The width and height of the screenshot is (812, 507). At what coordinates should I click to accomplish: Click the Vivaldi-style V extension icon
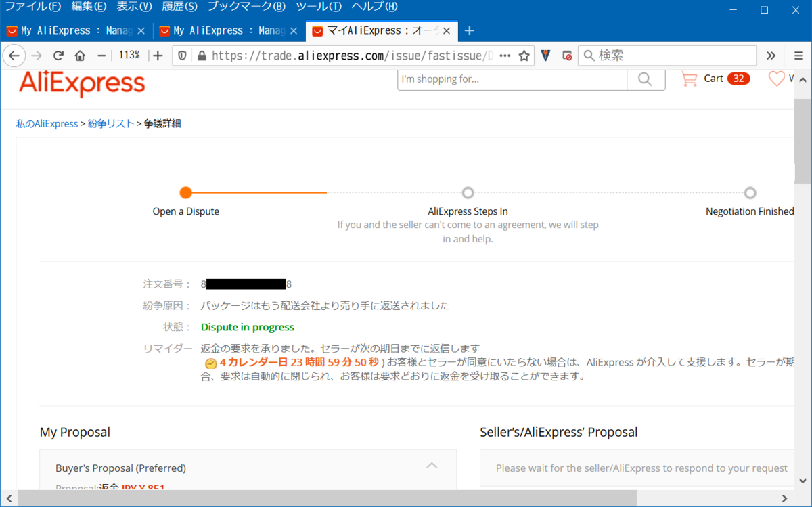tap(546, 56)
